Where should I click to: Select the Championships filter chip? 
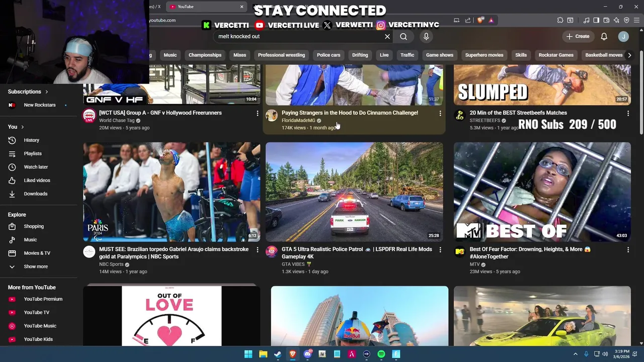[x=205, y=55]
